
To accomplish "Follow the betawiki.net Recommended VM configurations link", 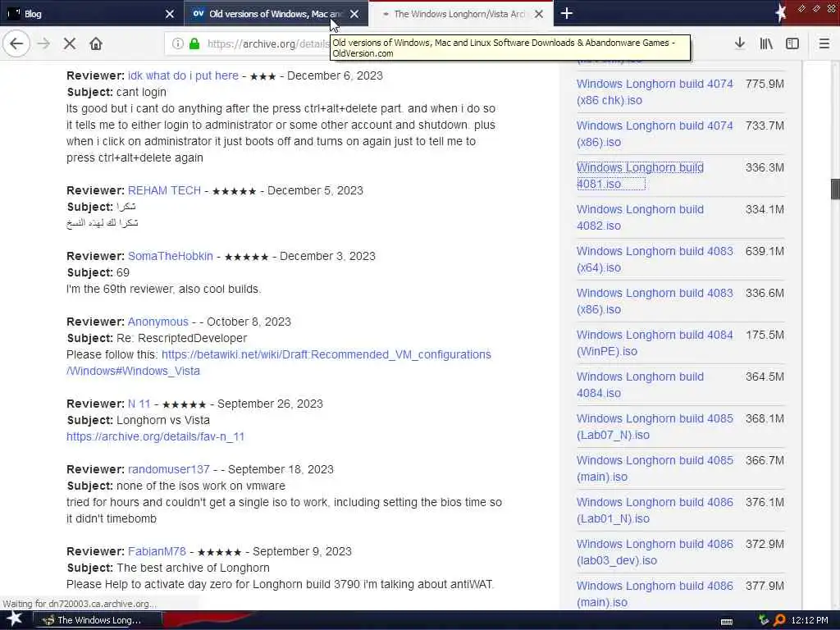I will [x=279, y=363].
